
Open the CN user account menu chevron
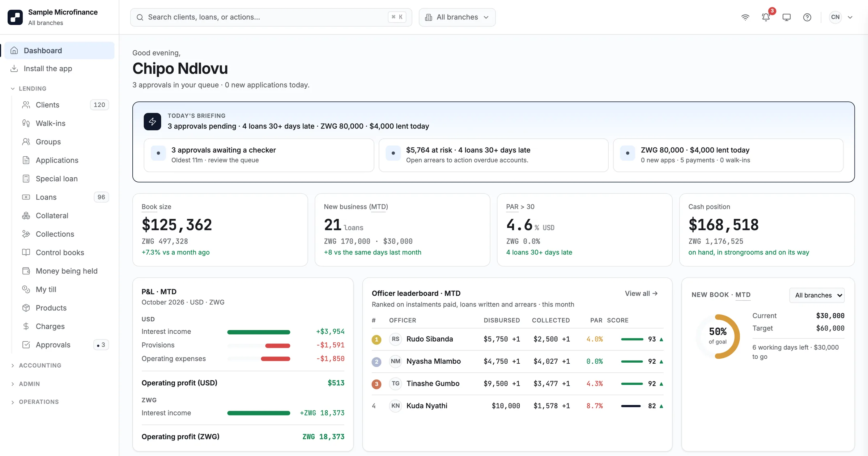pos(850,17)
